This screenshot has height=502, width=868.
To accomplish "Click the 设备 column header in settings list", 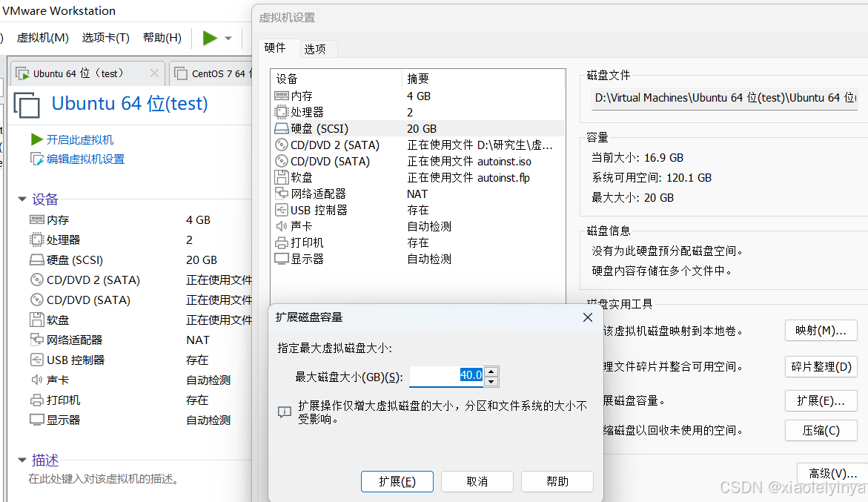I will 337,79.
